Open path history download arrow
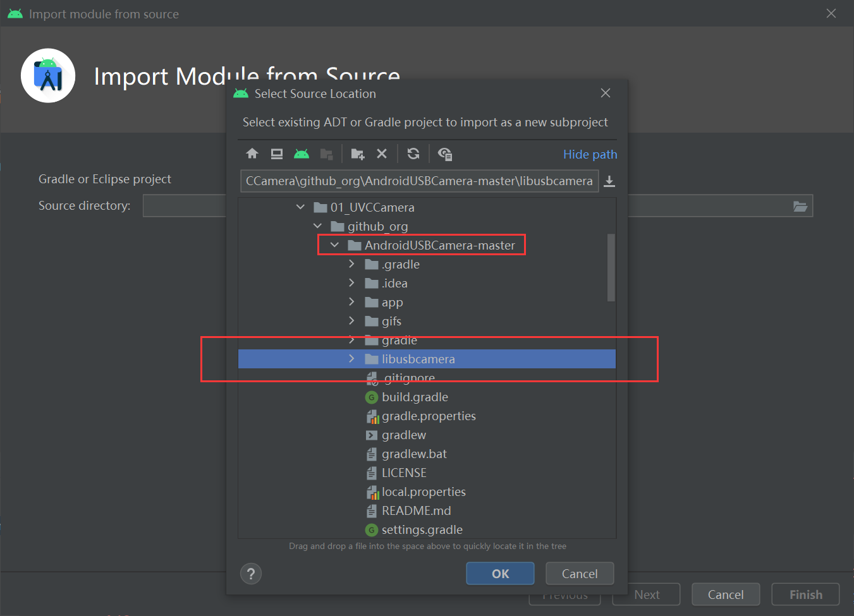Image resolution: width=854 pixels, height=616 pixels. (x=609, y=181)
